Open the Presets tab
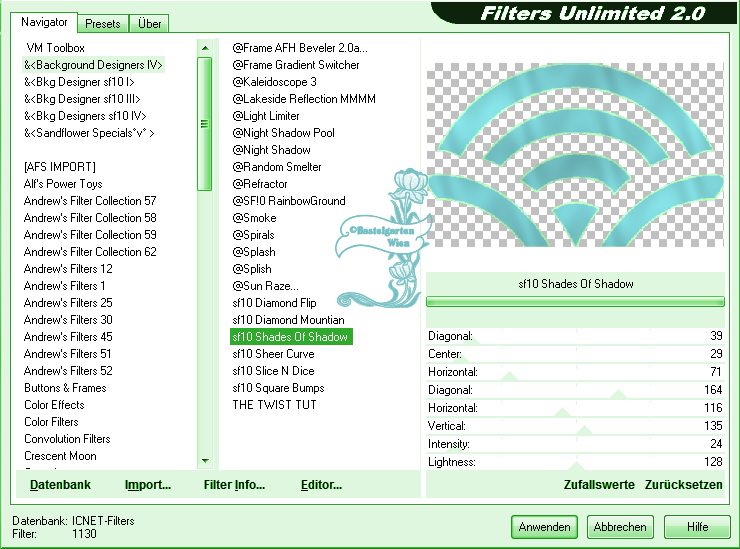740x549 pixels. [102, 24]
